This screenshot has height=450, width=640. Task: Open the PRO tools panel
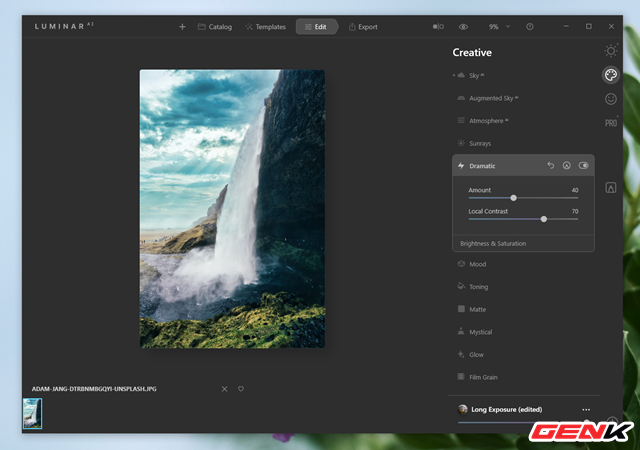pos(611,123)
